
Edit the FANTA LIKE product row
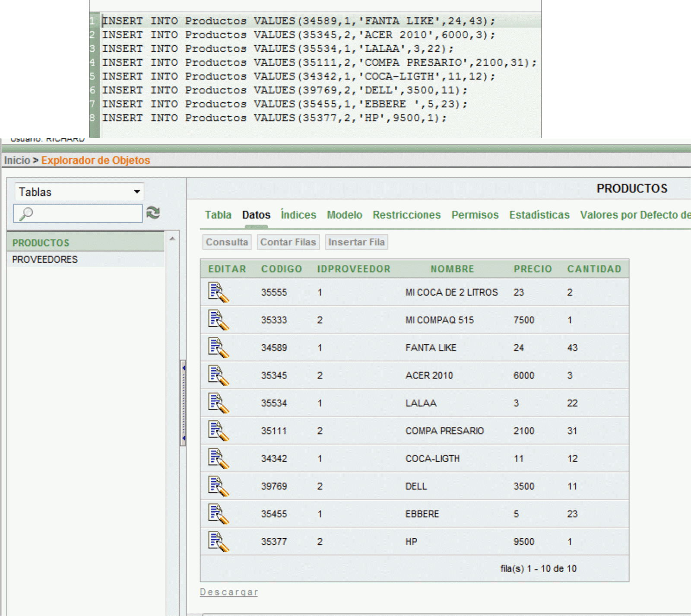point(219,348)
